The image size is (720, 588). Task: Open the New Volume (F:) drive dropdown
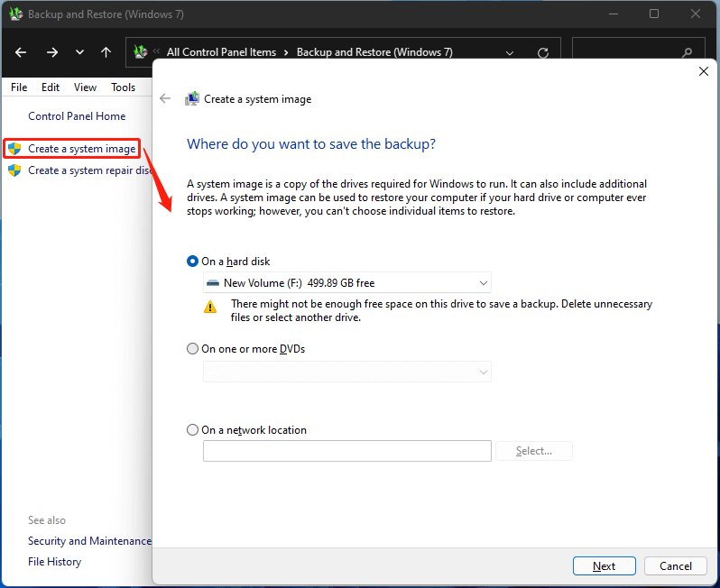tap(347, 283)
